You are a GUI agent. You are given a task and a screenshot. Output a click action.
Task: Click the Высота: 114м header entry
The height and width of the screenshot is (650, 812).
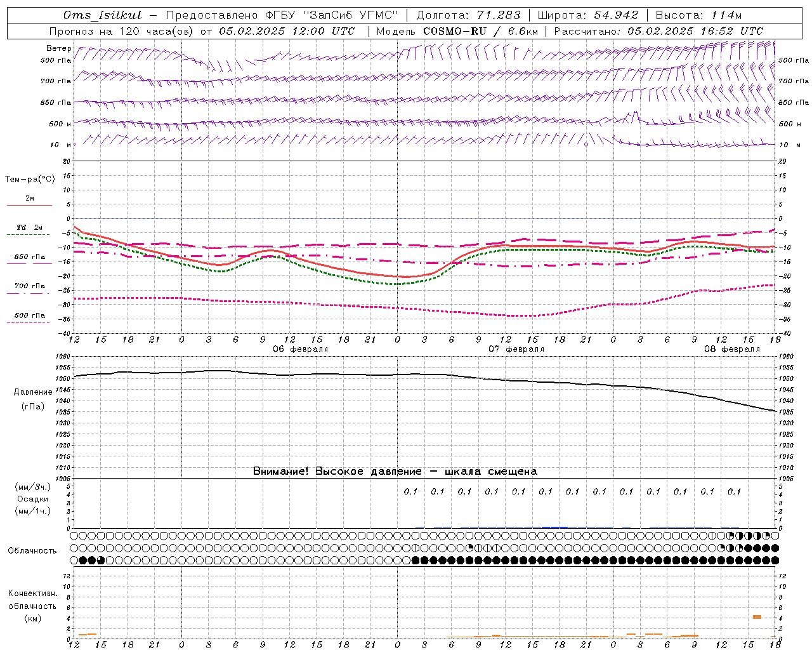tap(698, 15)
